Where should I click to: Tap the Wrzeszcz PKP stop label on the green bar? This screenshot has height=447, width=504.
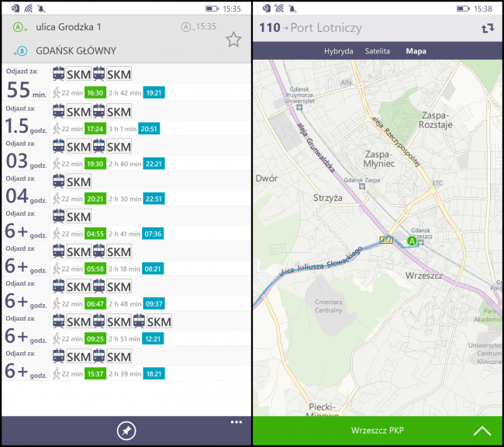378,430
